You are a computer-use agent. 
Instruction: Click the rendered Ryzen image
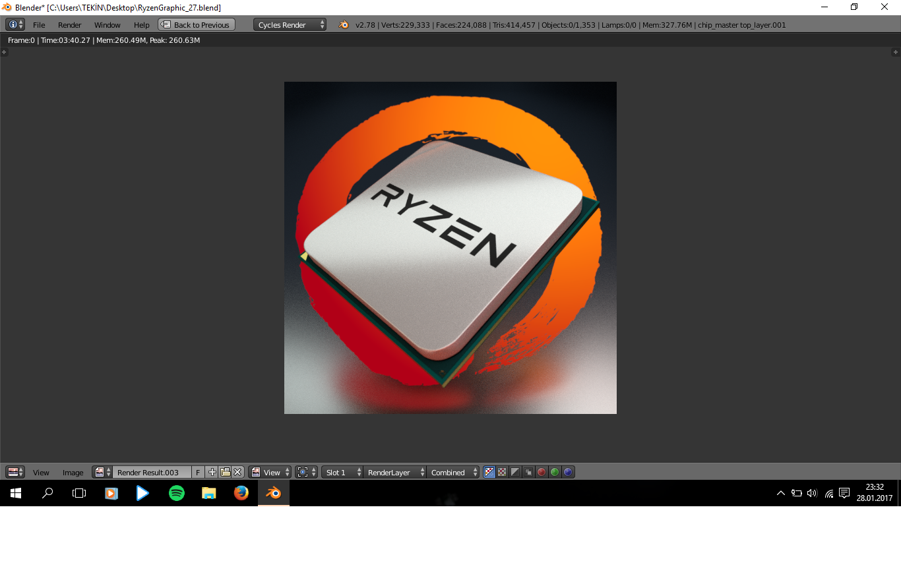pyautogui.click(x=450, y=248)
